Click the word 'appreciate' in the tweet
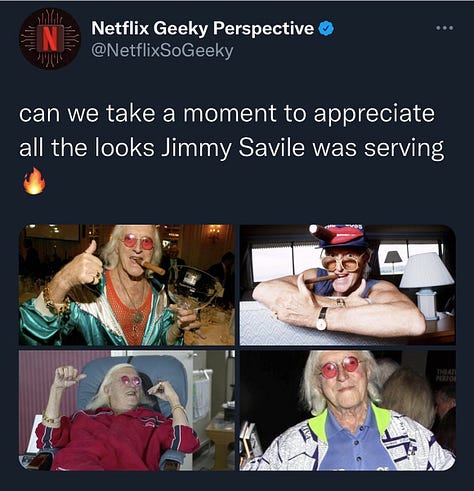This screenshot has width=474, height=491. click(x=374, y=115)
